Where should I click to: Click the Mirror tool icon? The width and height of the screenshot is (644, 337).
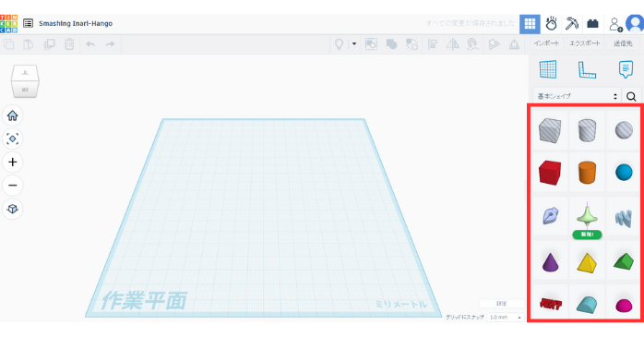tap(453, 44)
